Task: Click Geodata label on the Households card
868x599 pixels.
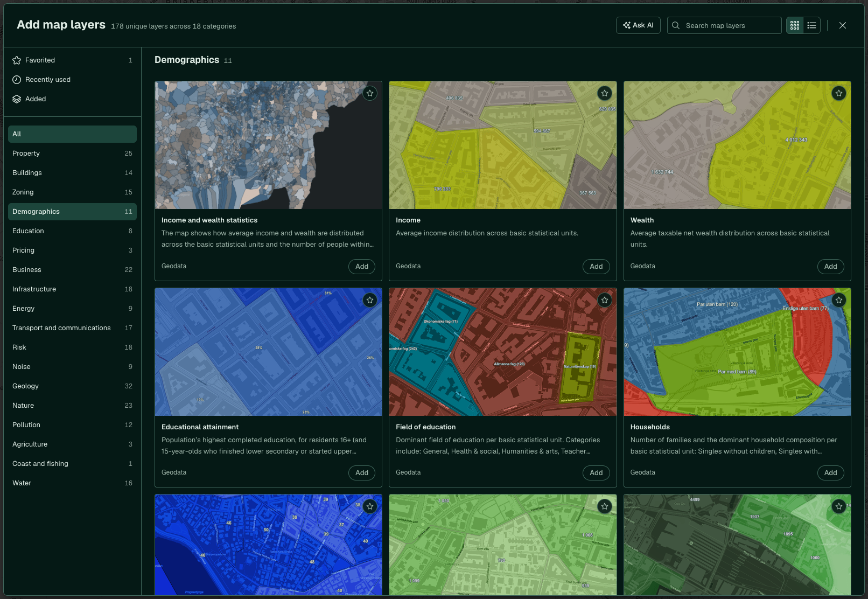Action: (x=643, y=472)
